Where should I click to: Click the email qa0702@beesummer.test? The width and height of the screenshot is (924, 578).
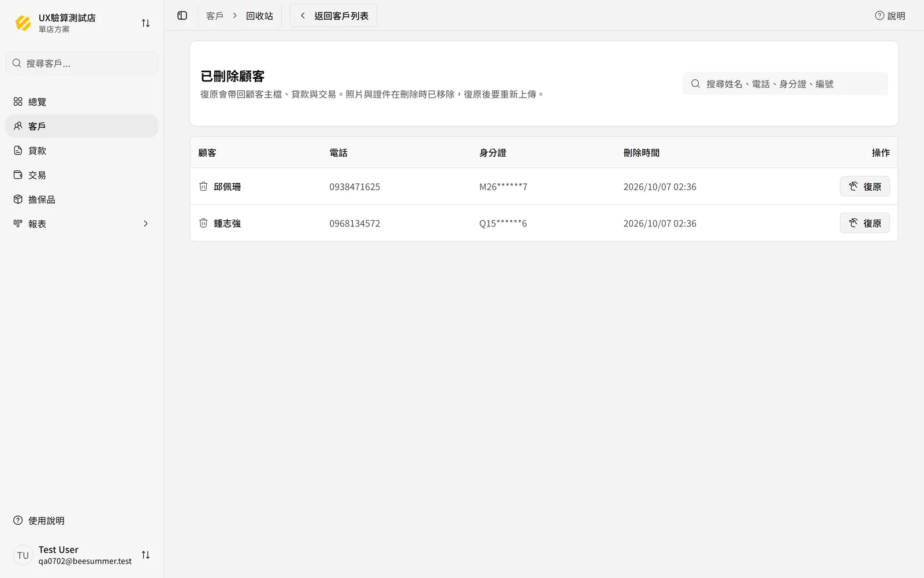tap(85, 561)
